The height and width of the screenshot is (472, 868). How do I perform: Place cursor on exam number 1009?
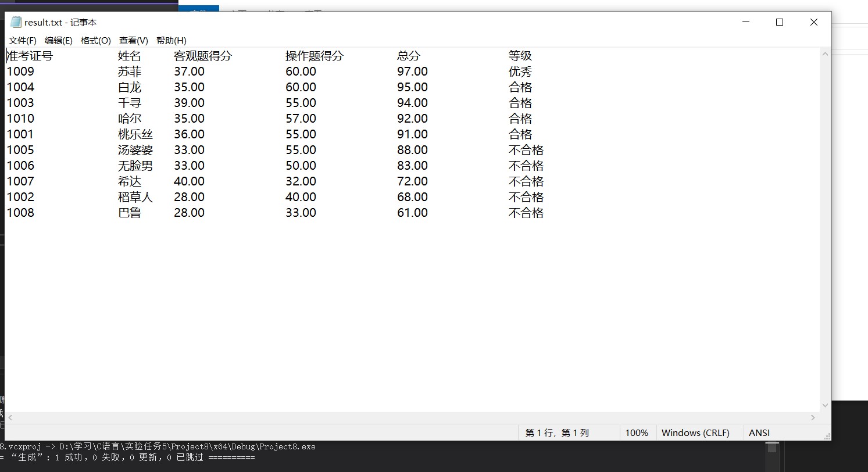[20, 71]
